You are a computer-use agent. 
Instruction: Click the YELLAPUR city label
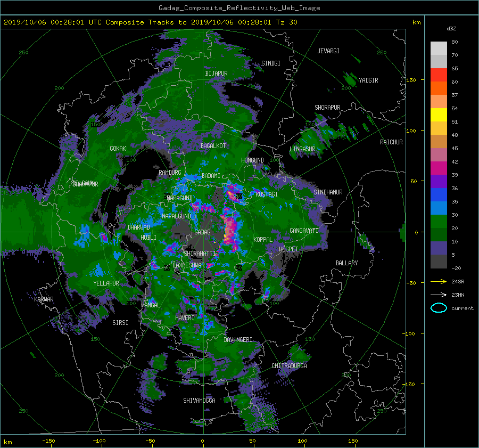point(106,283)
